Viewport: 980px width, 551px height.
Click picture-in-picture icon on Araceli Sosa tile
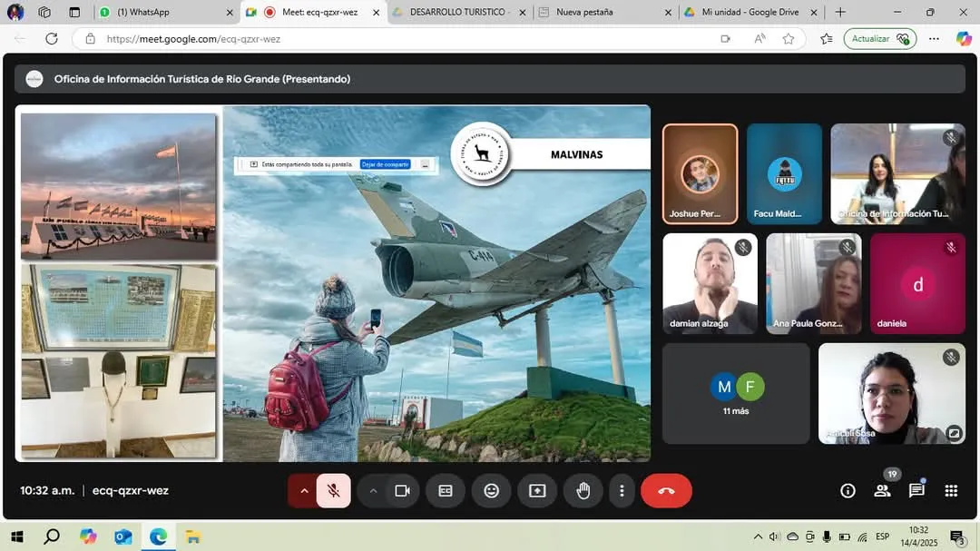point(954,433)
